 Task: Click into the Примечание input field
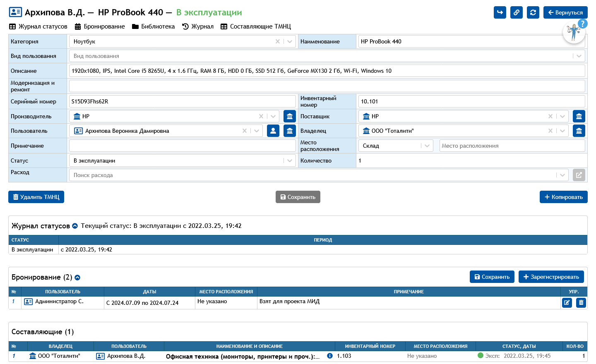182,146
